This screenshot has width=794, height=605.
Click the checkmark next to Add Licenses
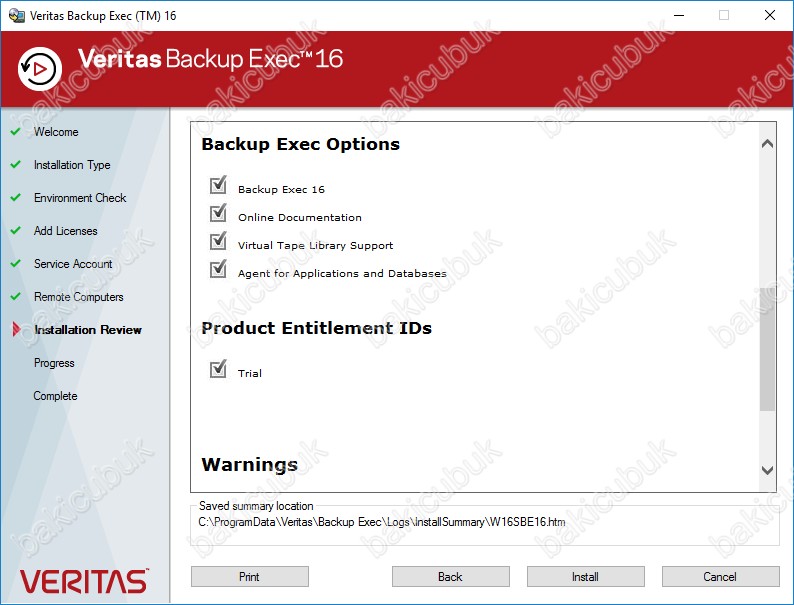click(15, 231)
